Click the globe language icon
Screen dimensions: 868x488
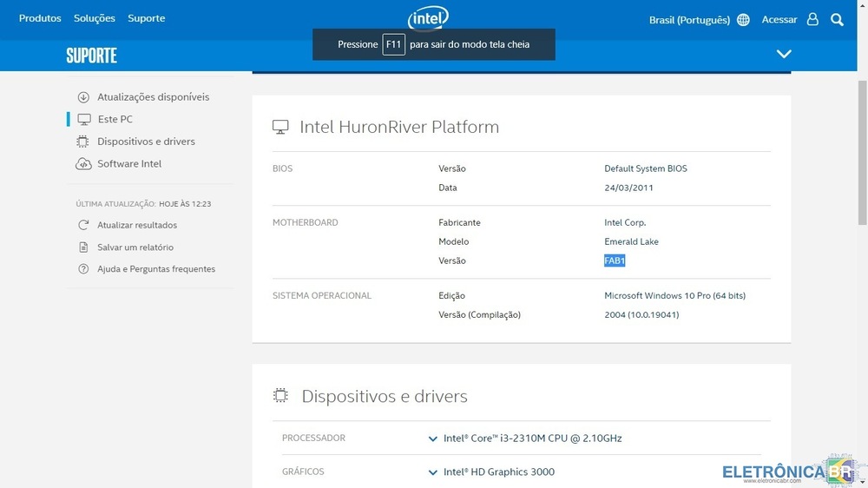point(743,20)
